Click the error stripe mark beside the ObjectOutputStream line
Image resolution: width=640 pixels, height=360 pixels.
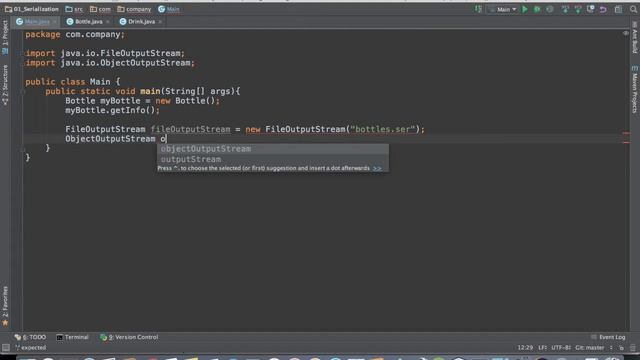(626, 142)
